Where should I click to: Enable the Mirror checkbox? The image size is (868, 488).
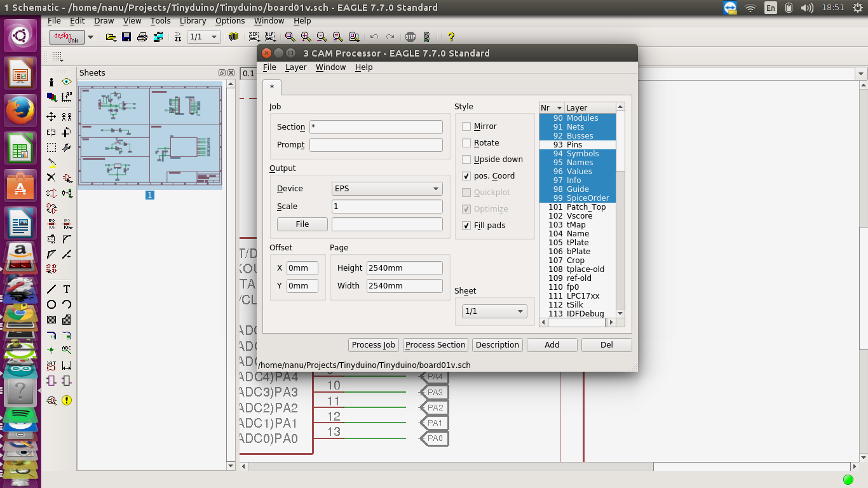click(466, 126)
